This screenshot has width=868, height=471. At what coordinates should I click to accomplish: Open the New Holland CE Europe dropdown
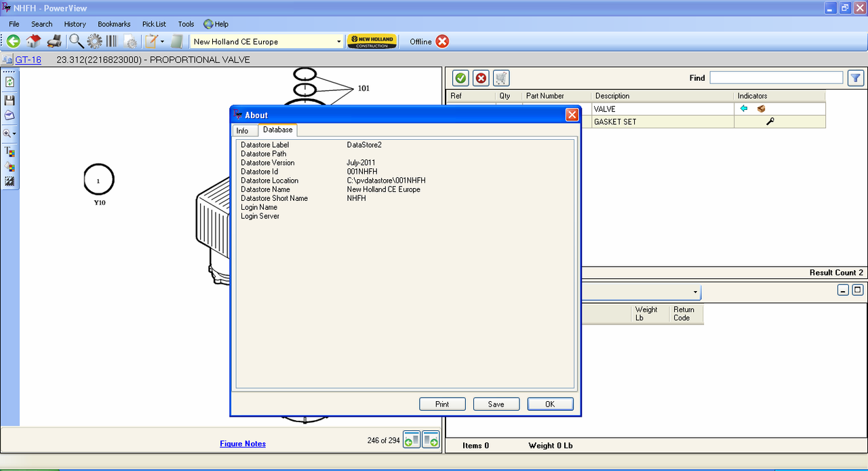point(339,42)
